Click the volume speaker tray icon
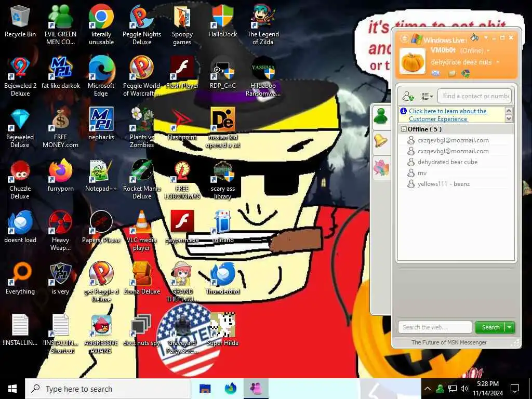Screen dimensions: 532x399 [x=464, y=389]
